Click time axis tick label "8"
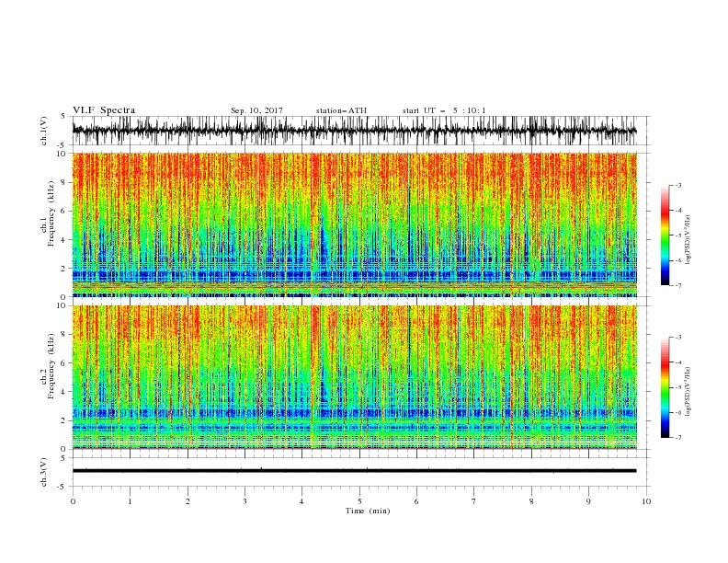Screen dimensions: 728x563 coord(531,501)
